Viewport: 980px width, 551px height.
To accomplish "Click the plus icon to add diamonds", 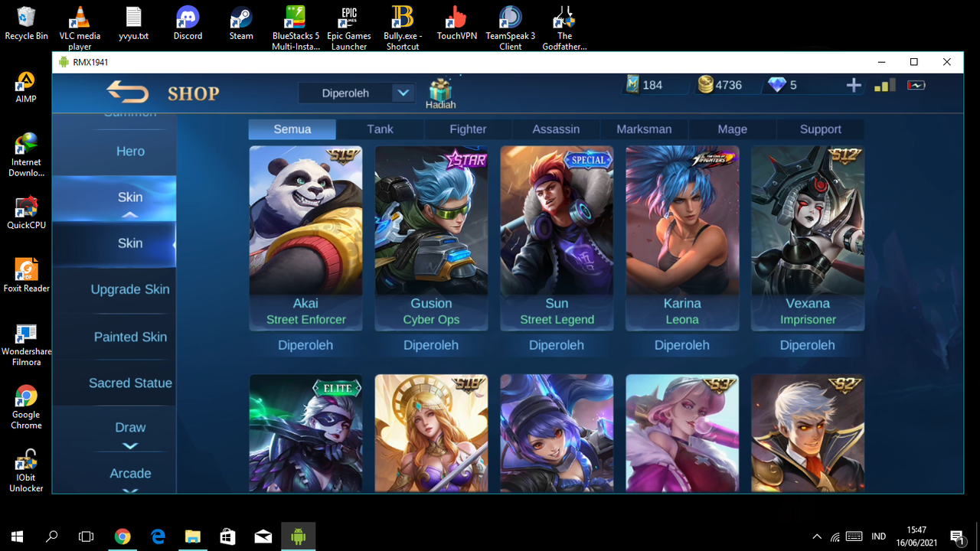I will pos(854,86).
